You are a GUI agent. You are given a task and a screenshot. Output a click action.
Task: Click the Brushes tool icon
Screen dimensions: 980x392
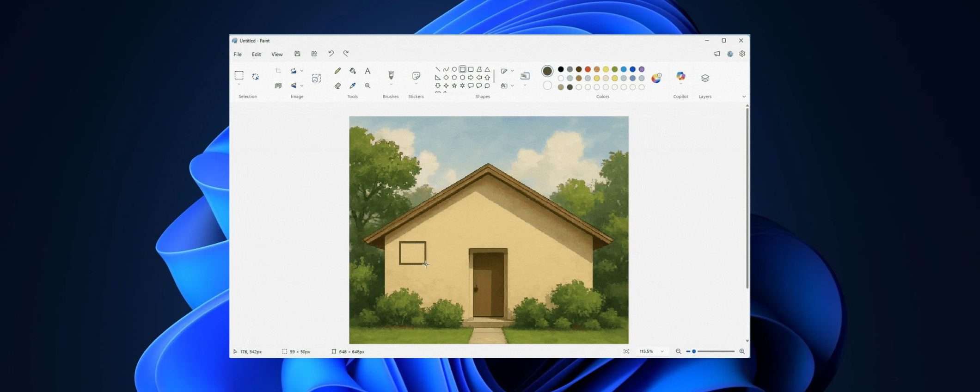click(x=391, y=75)
